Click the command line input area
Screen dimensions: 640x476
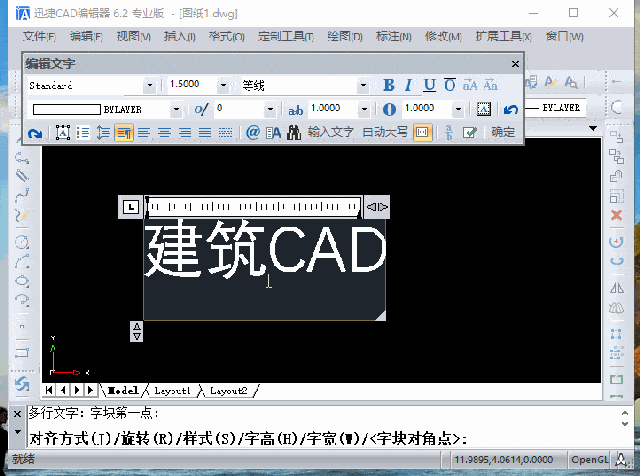pyautogui.click(x=322, y=439)
